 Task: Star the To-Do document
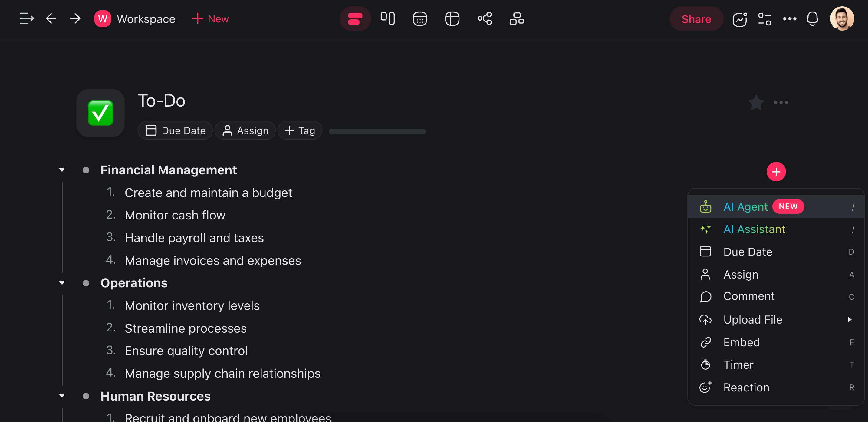[756, 102]
